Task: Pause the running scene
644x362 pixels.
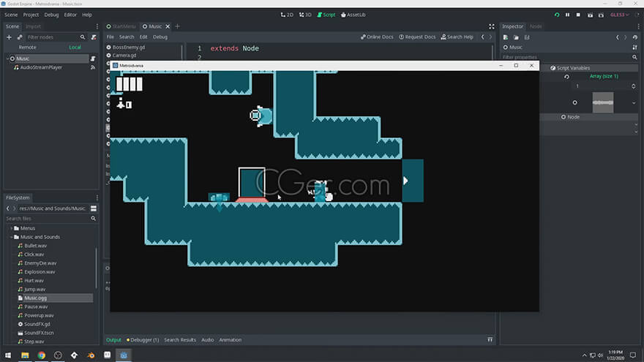Action: tap(568, 15)
